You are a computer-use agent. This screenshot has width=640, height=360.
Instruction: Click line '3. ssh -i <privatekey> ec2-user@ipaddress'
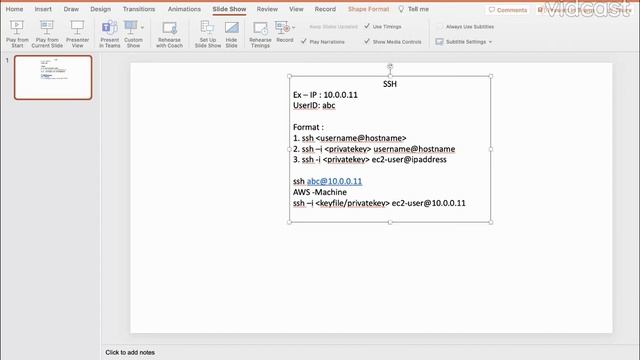click(369, 160)
